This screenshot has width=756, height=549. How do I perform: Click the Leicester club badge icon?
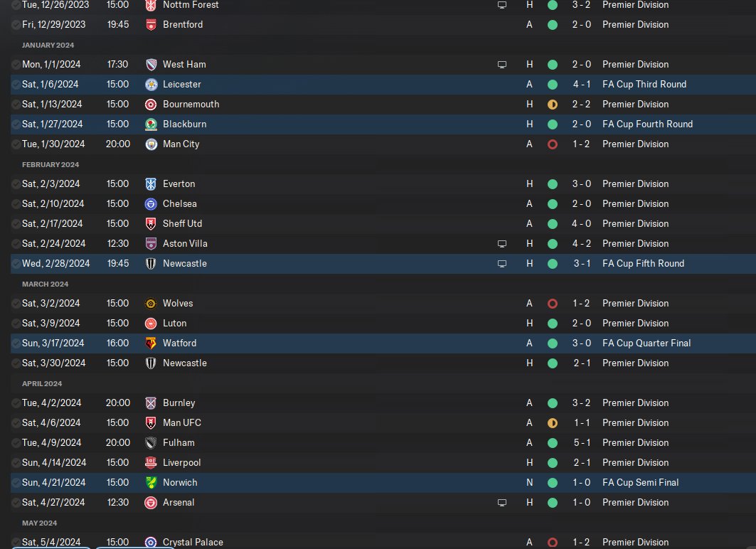click(151, 85)
